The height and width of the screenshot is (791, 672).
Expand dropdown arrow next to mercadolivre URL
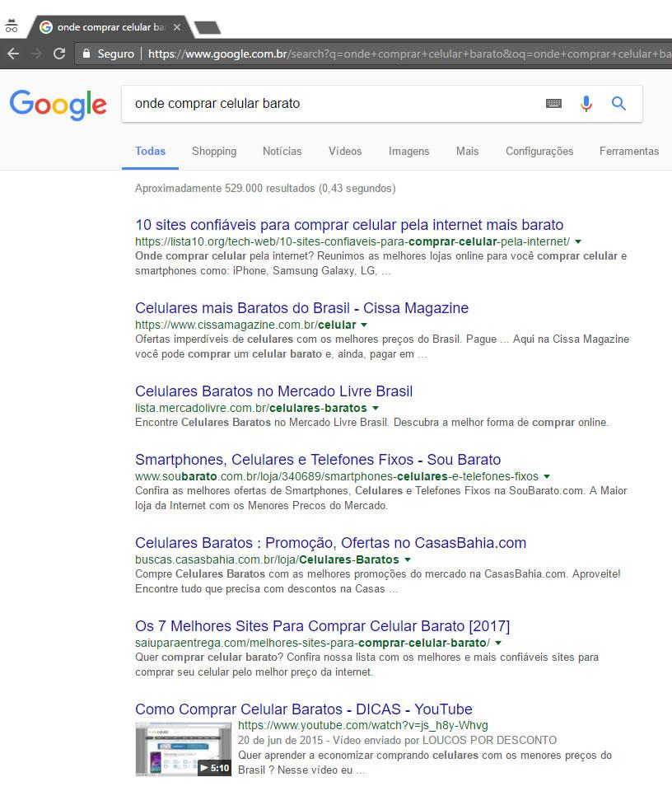click(x=375, y=408)
